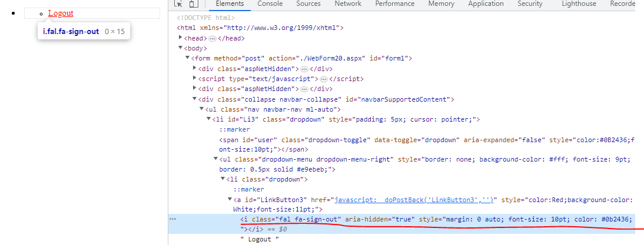
Task: Select the span id user element row
Action: (x=427, y=145)
